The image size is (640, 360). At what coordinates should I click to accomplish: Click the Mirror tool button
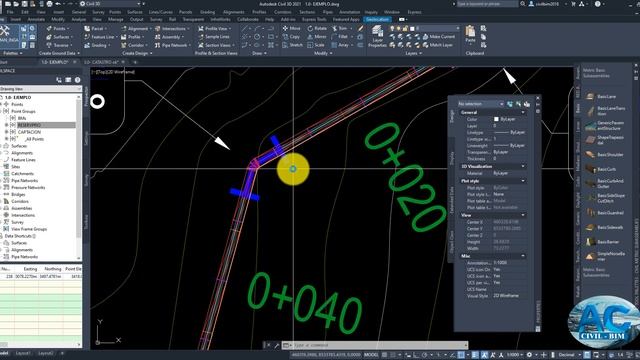coord(317,37)
